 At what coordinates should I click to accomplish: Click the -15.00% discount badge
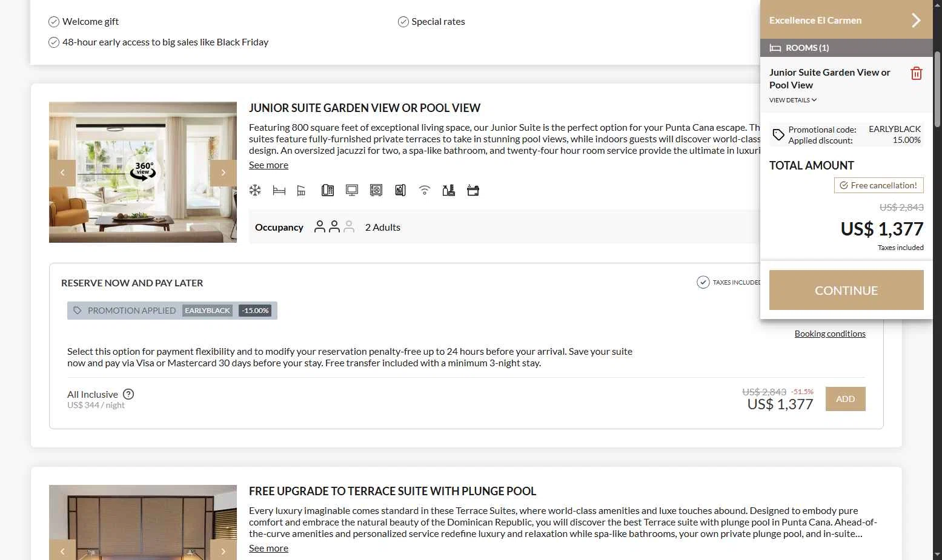pyautogui.click(x=255, y=311)
